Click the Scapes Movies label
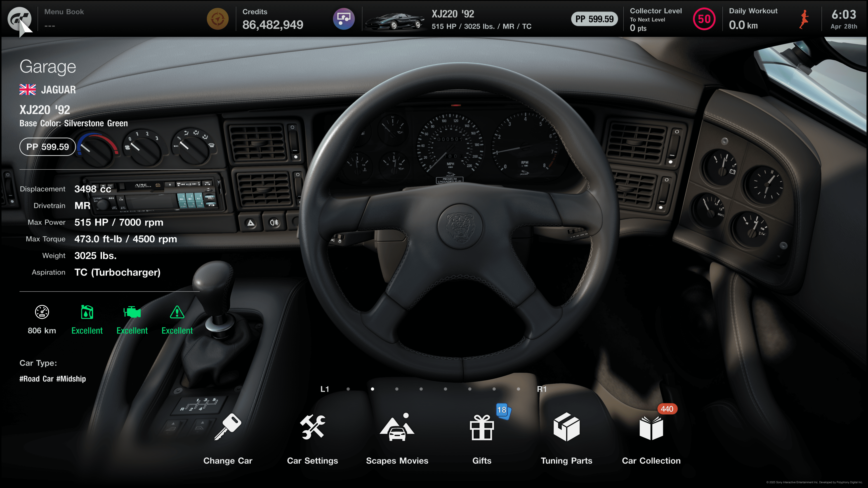868x488 pixels. (397, 461)
